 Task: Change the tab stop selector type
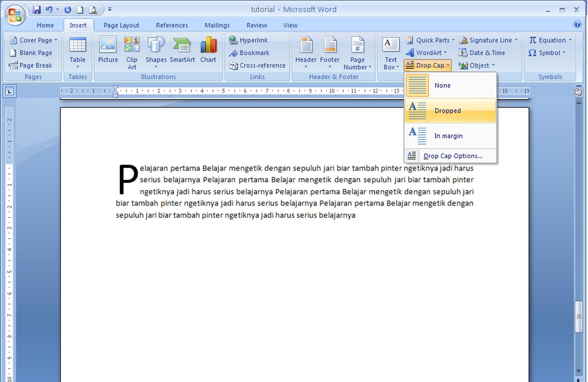(x=9, y=91)
